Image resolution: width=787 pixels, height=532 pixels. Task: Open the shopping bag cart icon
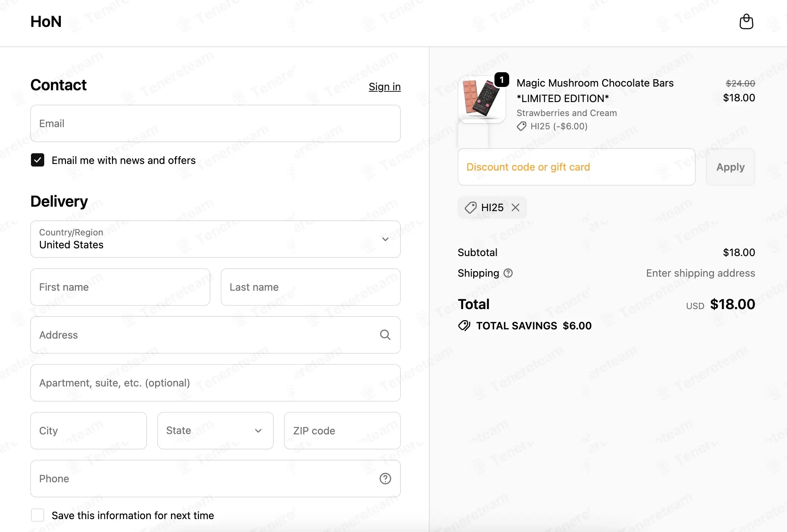pos(746,22)
